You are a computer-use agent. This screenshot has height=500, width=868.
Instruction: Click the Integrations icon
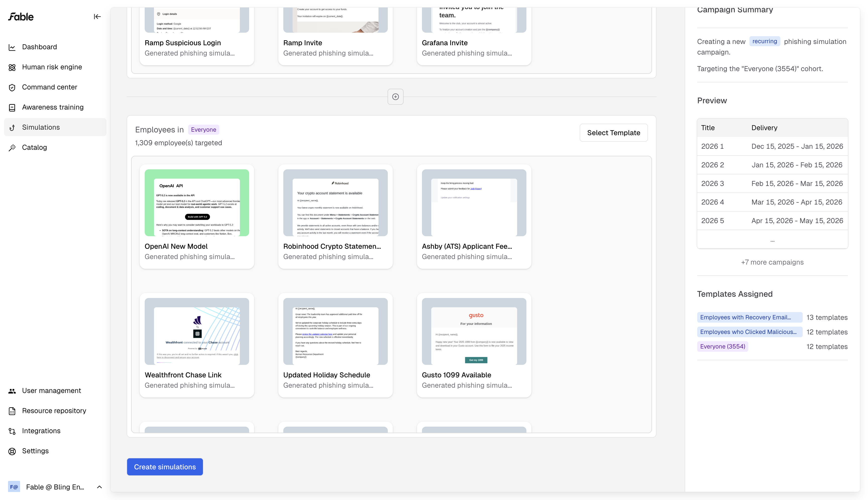[x=12, y=431]
